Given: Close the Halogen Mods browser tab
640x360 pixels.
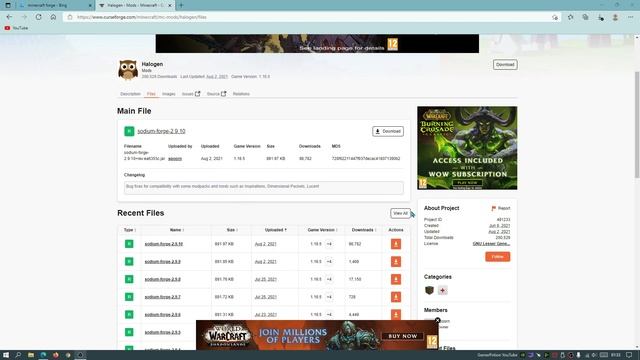Looking at the screenshot, I should [170, 5].
